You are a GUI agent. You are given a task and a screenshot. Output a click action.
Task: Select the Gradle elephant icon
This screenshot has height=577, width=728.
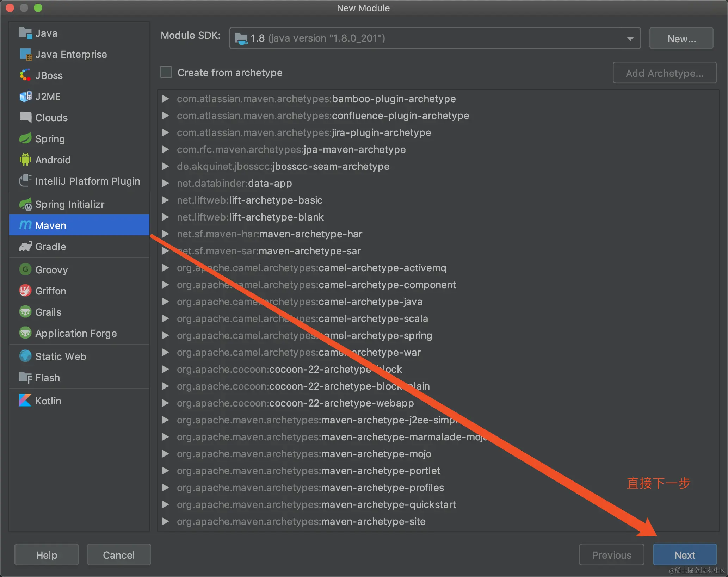tap(25, 247)
